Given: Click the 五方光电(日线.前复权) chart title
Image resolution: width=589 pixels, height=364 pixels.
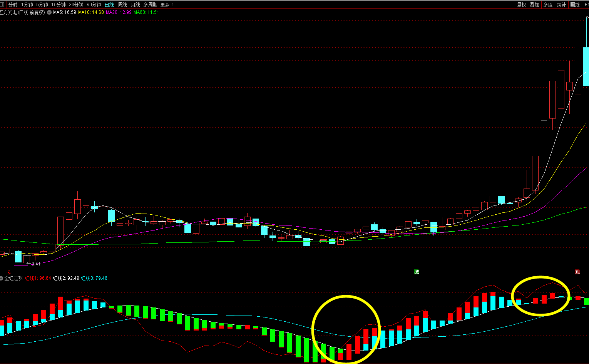Looking at the screenshot, I should [22, 12].
